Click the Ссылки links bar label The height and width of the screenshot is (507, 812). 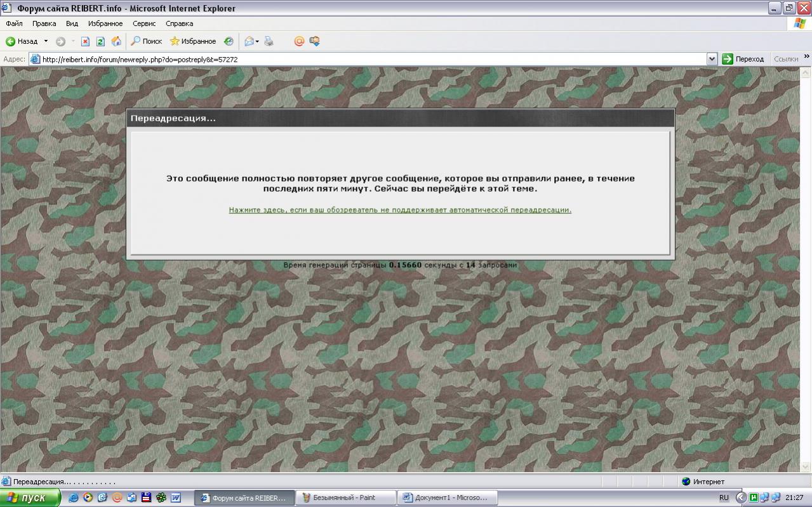786,59
